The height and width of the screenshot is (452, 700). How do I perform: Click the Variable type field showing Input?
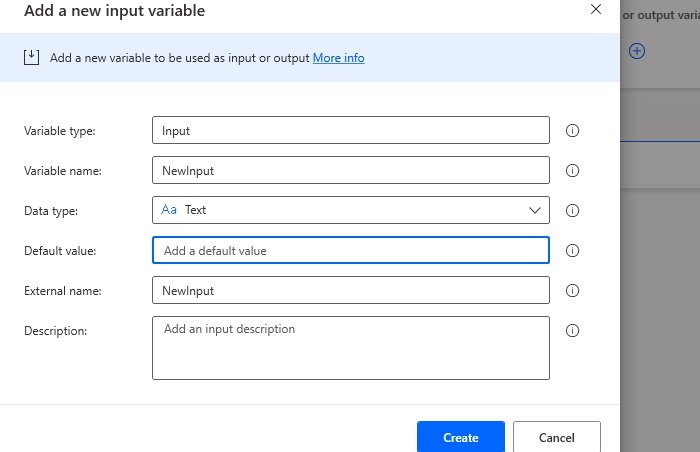click(x=350, y=130)
